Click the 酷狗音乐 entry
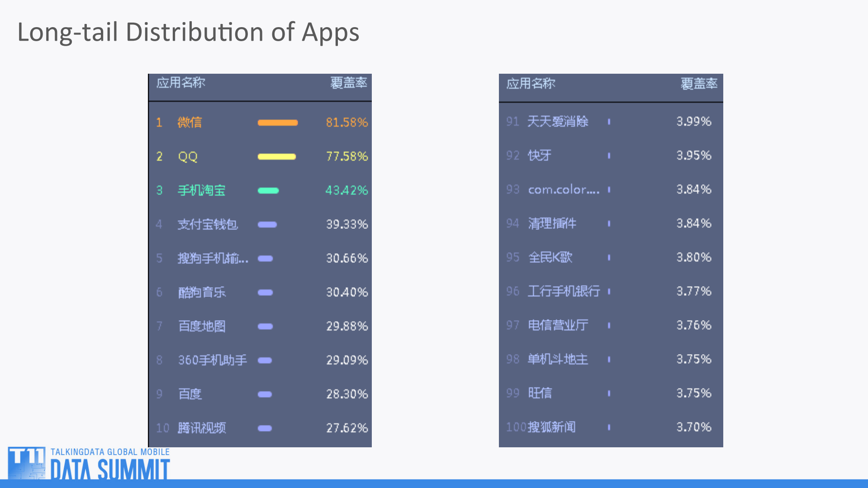868x488 pixels. [x=202, y=292]
